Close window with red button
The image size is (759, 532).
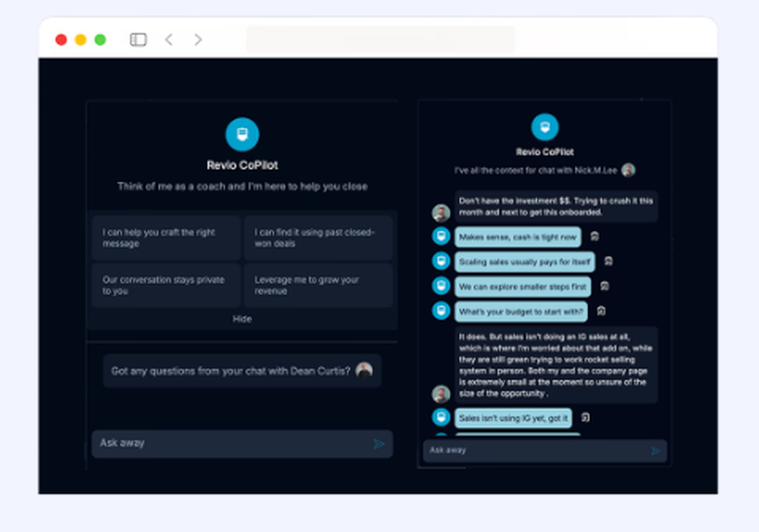[x=61, y=39]
